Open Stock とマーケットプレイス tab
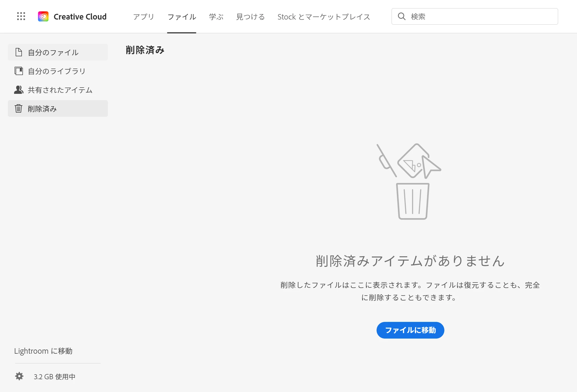This screenshot has height=392, width=577. click(324, 17)
